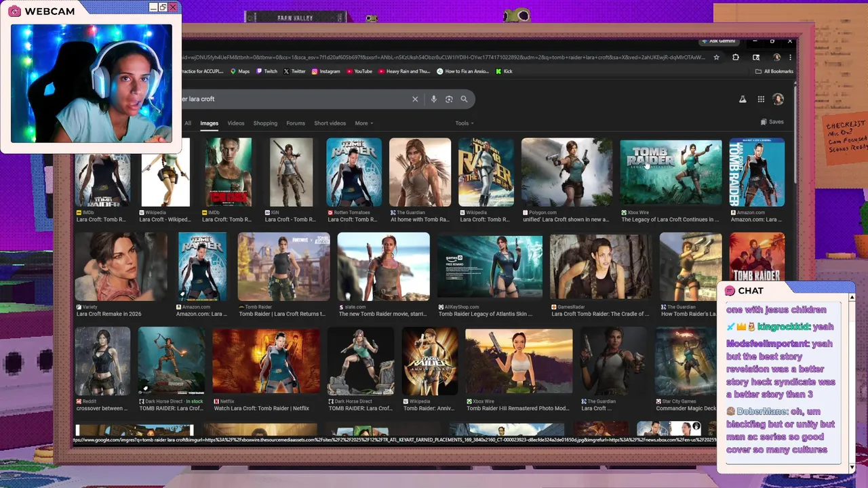Open the slate.com new Tomb Raider movie image

(383, 266)
